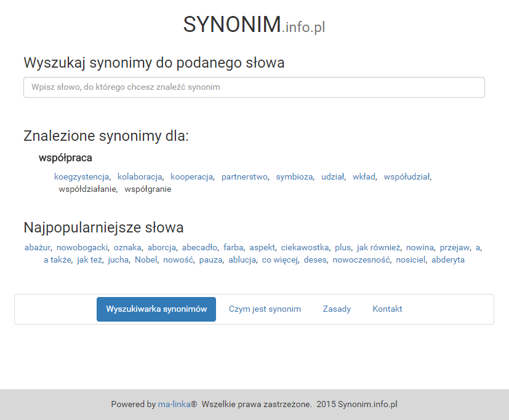Open the popular word 'nowobogacki'

(x=82, y=248)
